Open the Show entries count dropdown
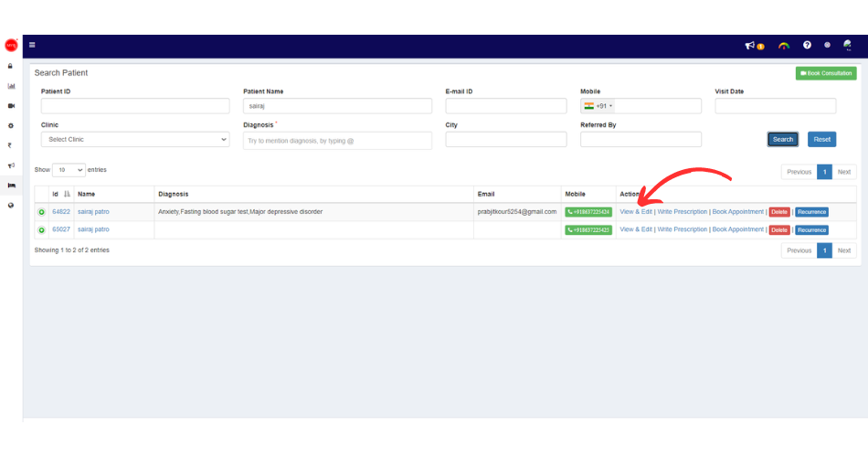The width and height of the screenshot is (868, 457). point(69,170)
